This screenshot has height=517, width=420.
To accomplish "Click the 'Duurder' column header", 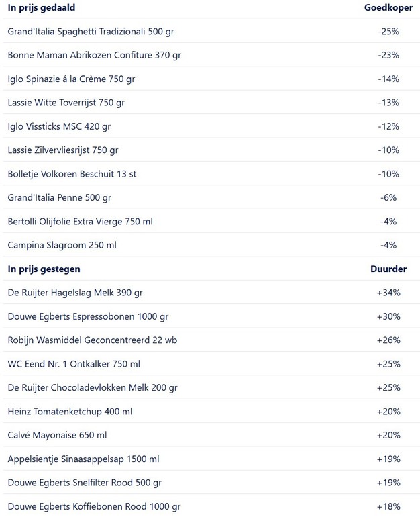I will [388, 269].
